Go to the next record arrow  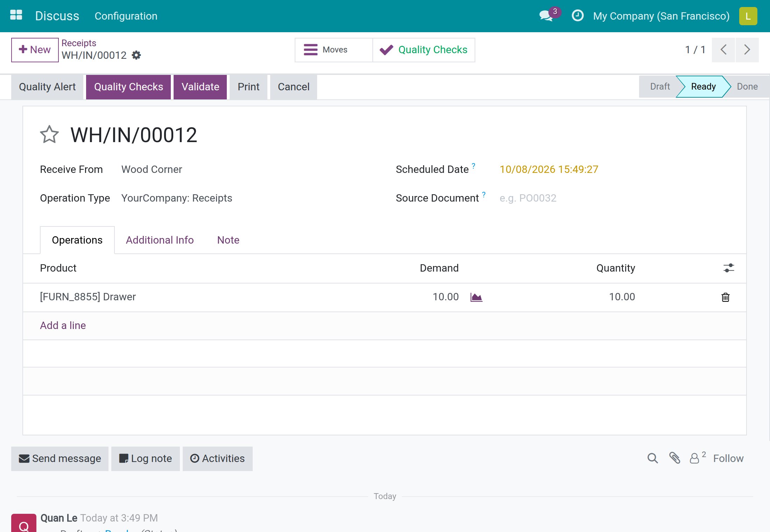[x=747, y=50]
